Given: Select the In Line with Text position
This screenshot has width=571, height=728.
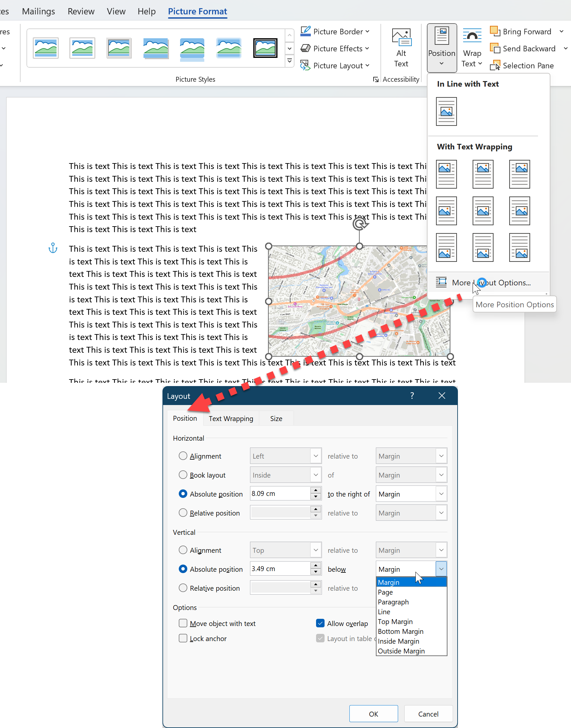Looking at the screenshot, I should [x=446, y=111].
